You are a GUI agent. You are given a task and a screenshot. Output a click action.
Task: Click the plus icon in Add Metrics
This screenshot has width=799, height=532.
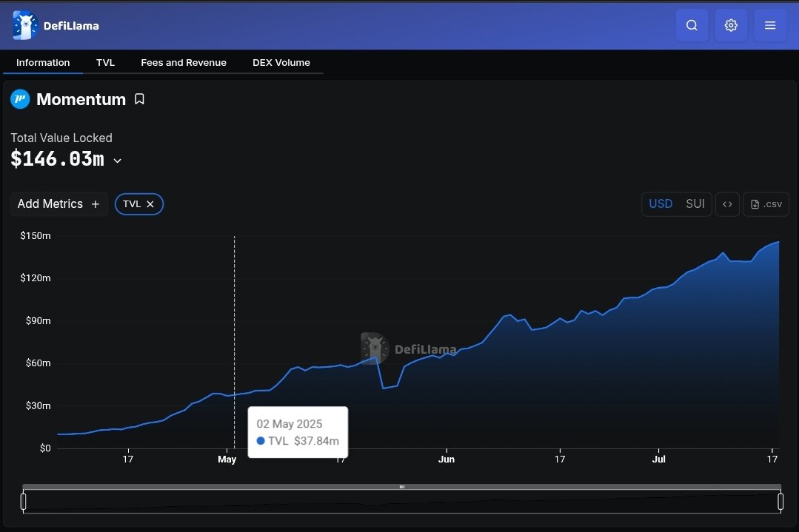pyautogui.click(x=96, y=204)
